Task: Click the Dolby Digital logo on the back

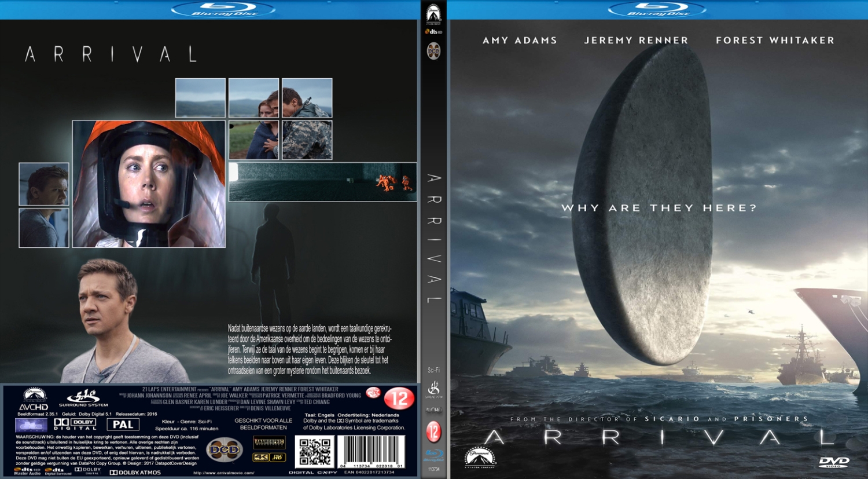Action: tap(73, 423)
